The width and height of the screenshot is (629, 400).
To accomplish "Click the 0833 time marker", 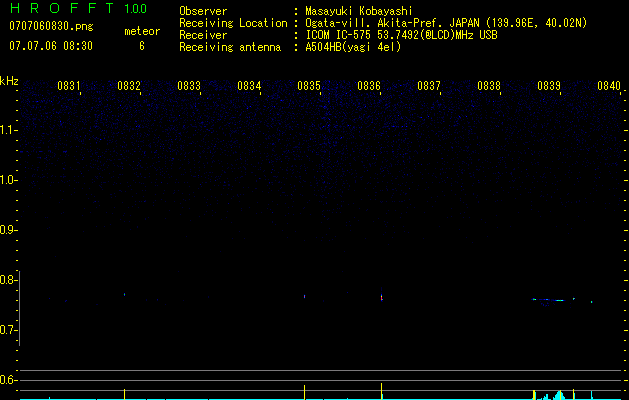I will point(189,86).
